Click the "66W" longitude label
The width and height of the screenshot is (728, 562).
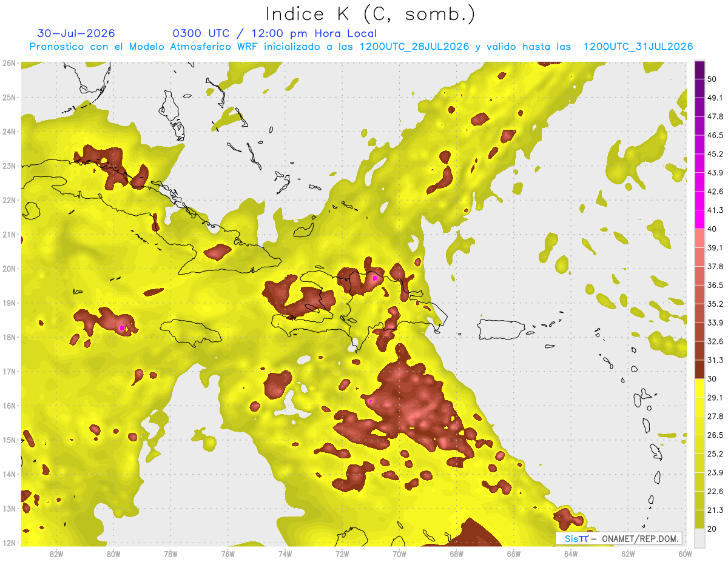pos(514,554)
